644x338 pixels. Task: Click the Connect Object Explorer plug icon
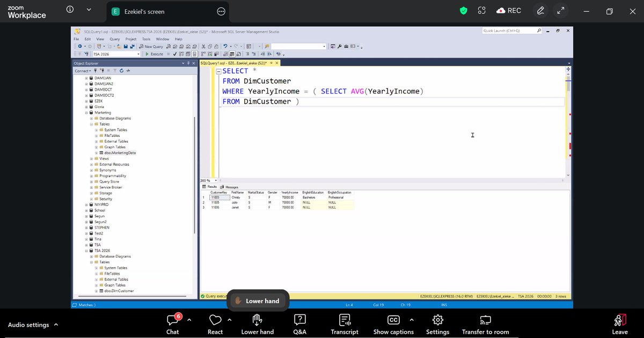(96, 71)
